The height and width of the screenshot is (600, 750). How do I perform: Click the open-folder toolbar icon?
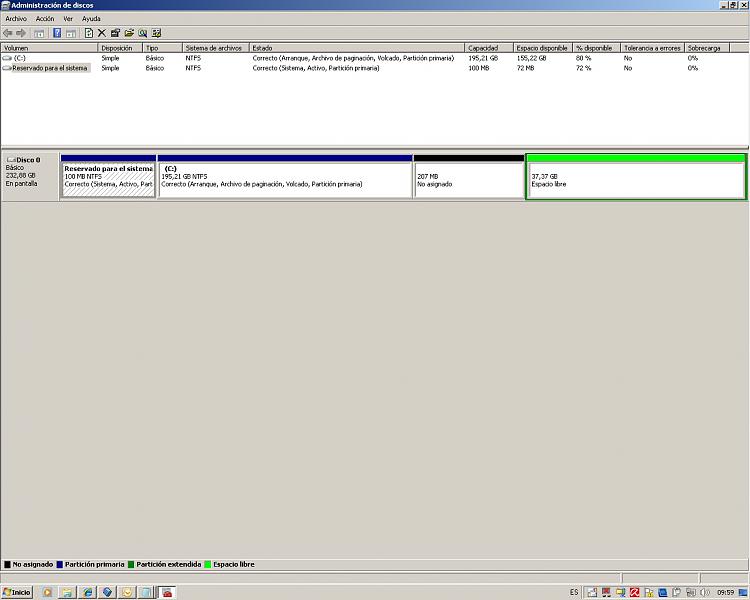(x=129, y=33)
